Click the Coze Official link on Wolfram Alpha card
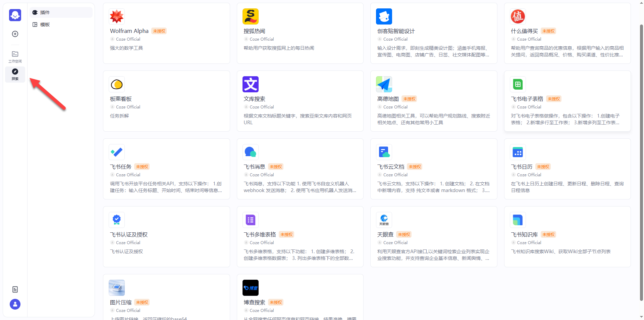This screenshot has width=644, height=320. pyautogui.click(x=128, y=39)
